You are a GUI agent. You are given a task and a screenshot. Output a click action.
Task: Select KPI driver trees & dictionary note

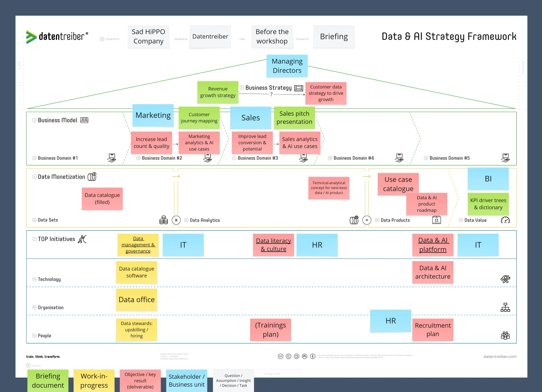(x=488, y=204)
